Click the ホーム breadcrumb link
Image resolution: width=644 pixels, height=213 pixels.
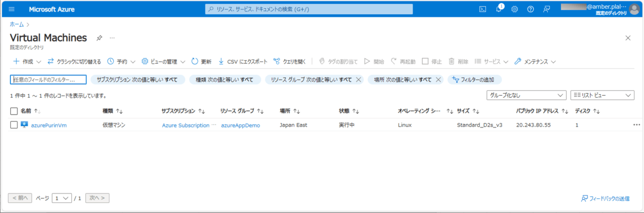tap(16, 23)
